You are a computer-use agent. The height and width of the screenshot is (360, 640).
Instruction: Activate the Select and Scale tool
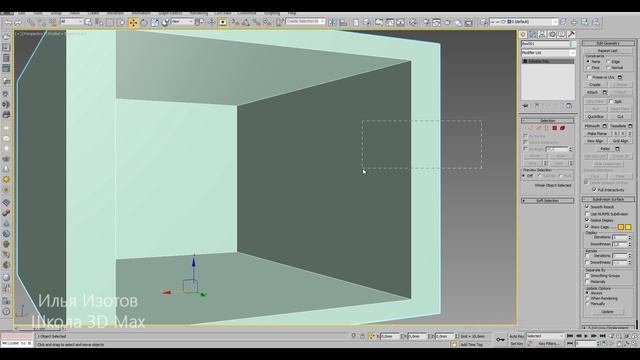154,22
